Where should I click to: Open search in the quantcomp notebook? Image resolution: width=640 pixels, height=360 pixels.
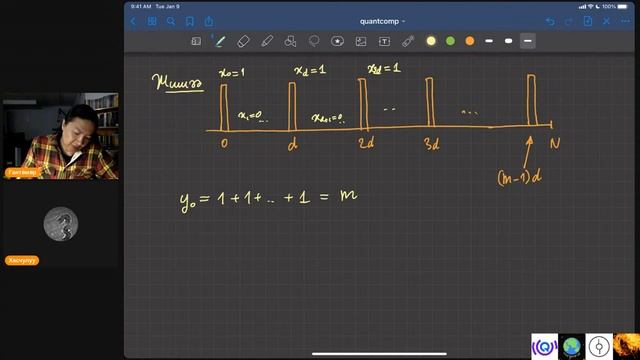tap(171, 21)
